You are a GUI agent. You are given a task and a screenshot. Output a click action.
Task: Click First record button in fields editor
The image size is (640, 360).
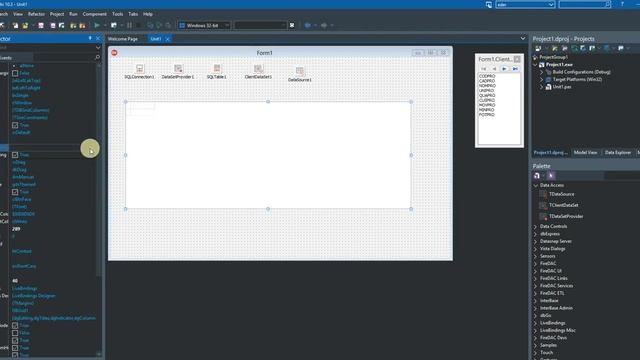point(483,69)
